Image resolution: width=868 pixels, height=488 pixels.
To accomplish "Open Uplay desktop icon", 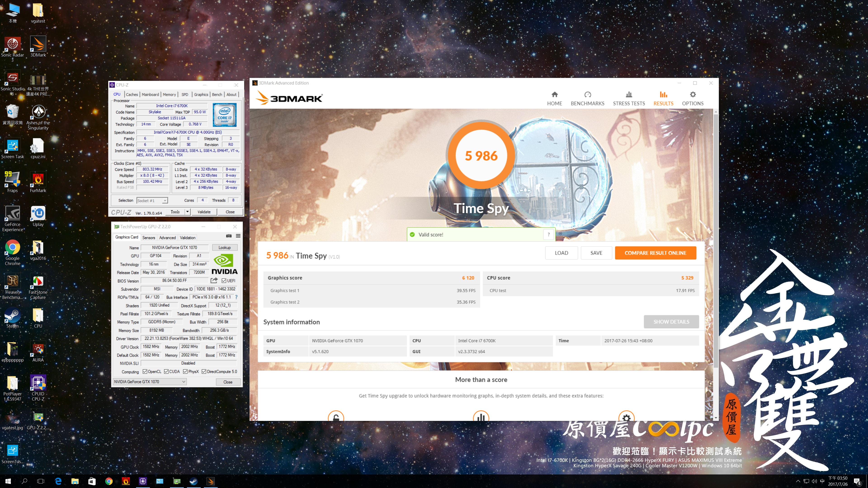I will tap(38, 216).
